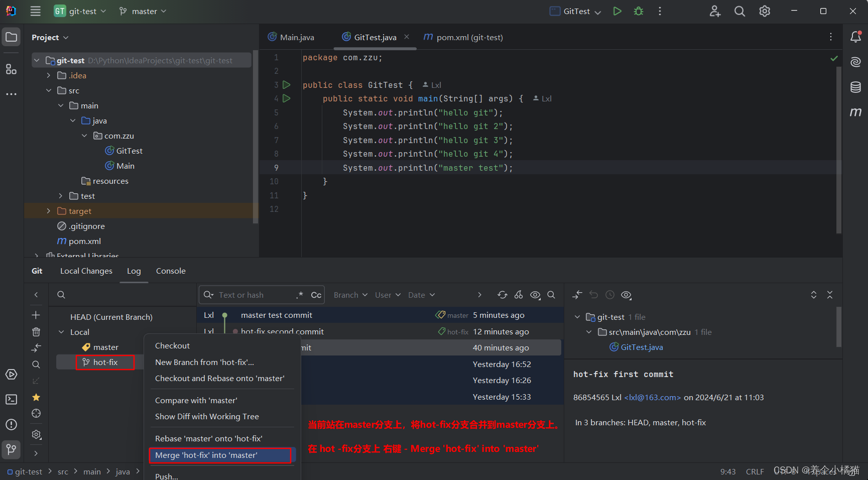Run class GitTest gutter arrow line 3

pyautogui.click(x=287, y=85)
